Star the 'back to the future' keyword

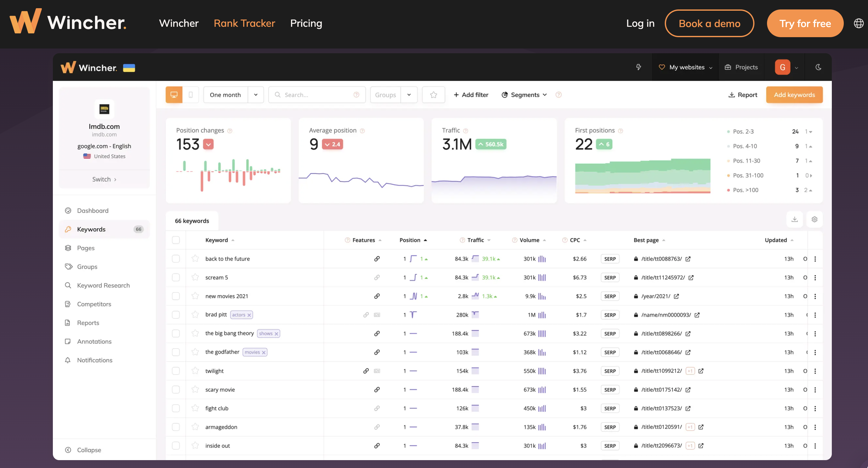pos(195,259)
